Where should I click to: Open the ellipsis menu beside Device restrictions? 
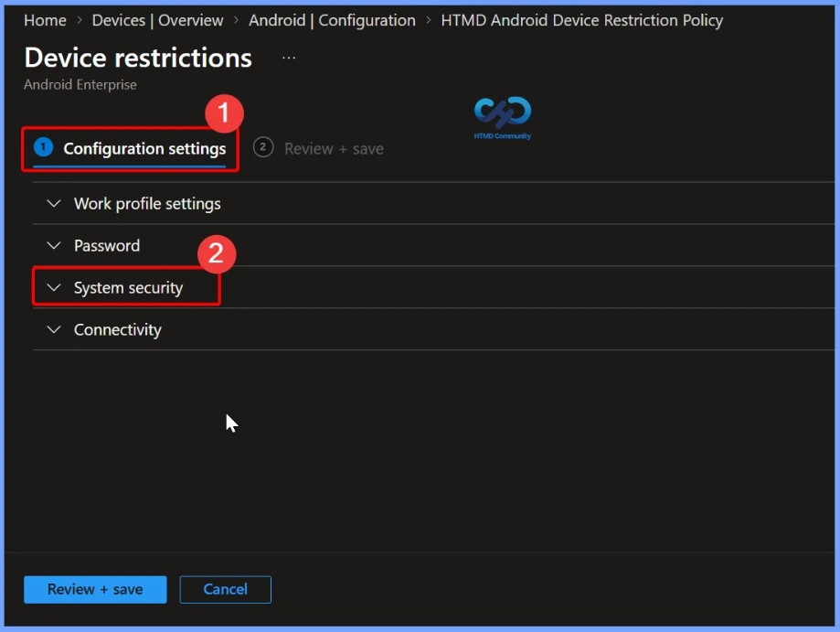click(289, 58)
